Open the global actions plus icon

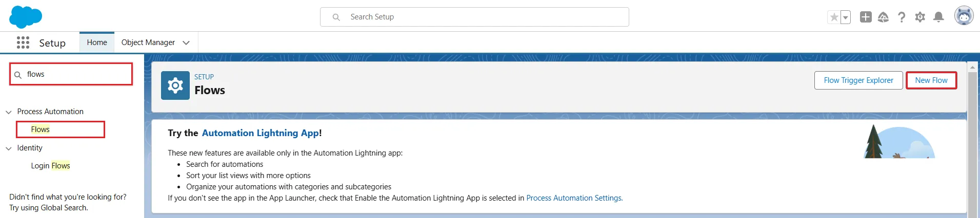(866, 17)
